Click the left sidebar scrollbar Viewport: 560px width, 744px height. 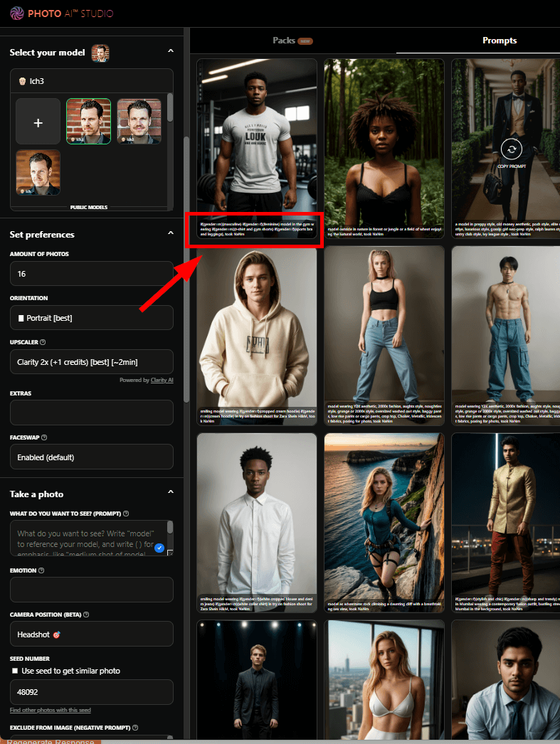coord(186,269)
